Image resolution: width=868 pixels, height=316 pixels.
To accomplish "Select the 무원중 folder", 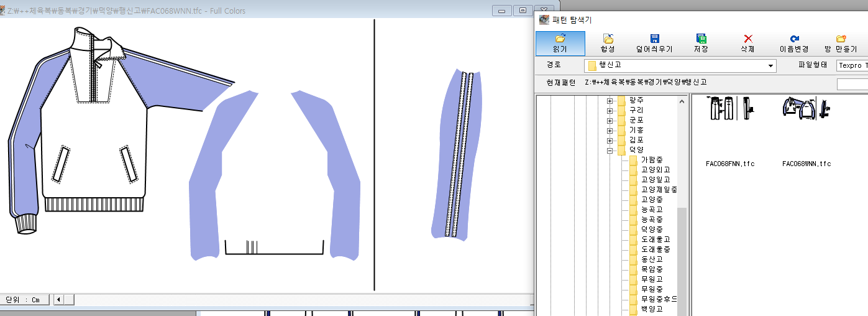I will pyautogui.click(x=652, y=289).
